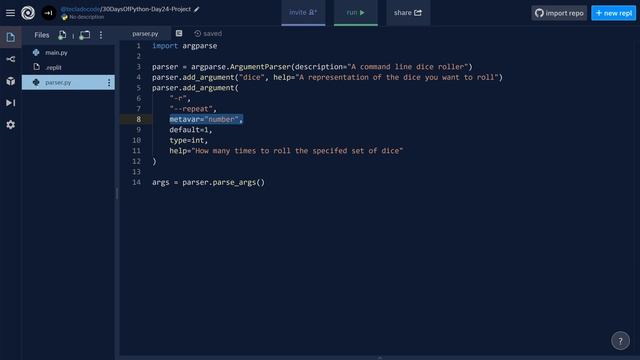Click line number 14 in gutter
This screenshot has width=640, height=360.
tap(136, 182)
